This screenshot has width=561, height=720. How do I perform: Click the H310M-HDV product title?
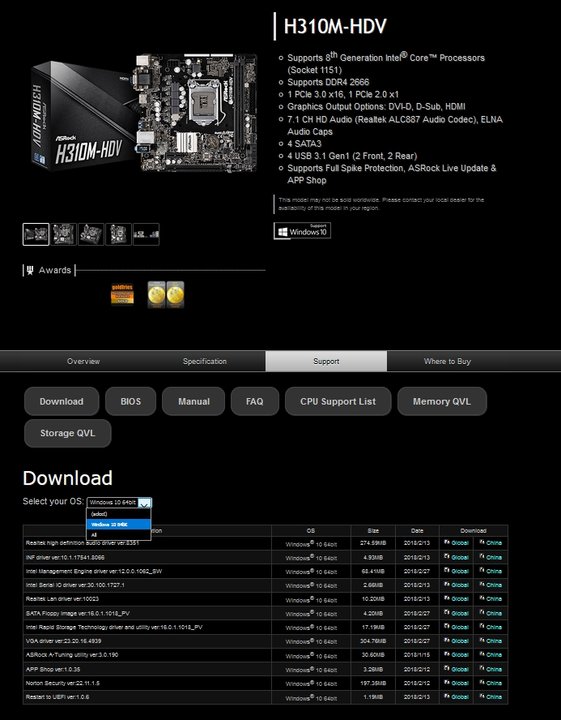click(x=335, y=26)
